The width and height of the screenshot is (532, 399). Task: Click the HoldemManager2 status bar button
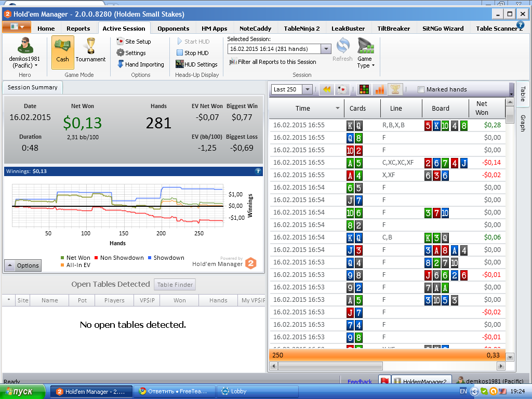click(422, 380)
